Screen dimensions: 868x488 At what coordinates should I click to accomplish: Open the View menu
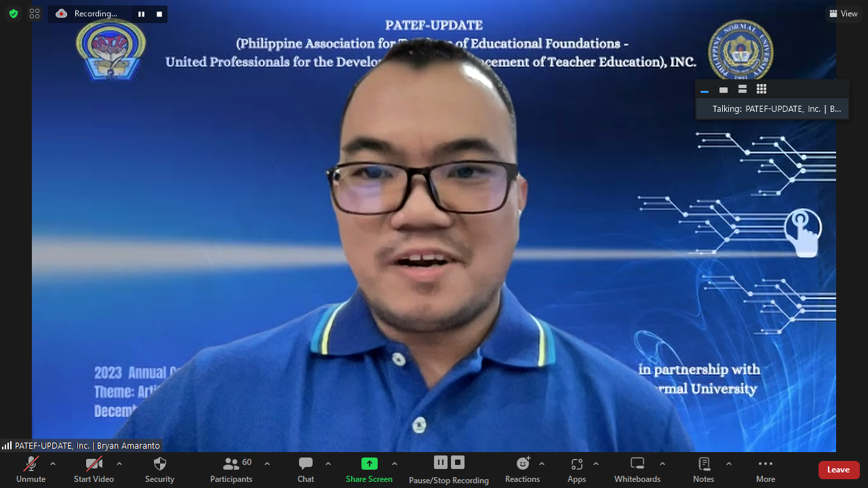pyautogui.click(x=844, y=14)
